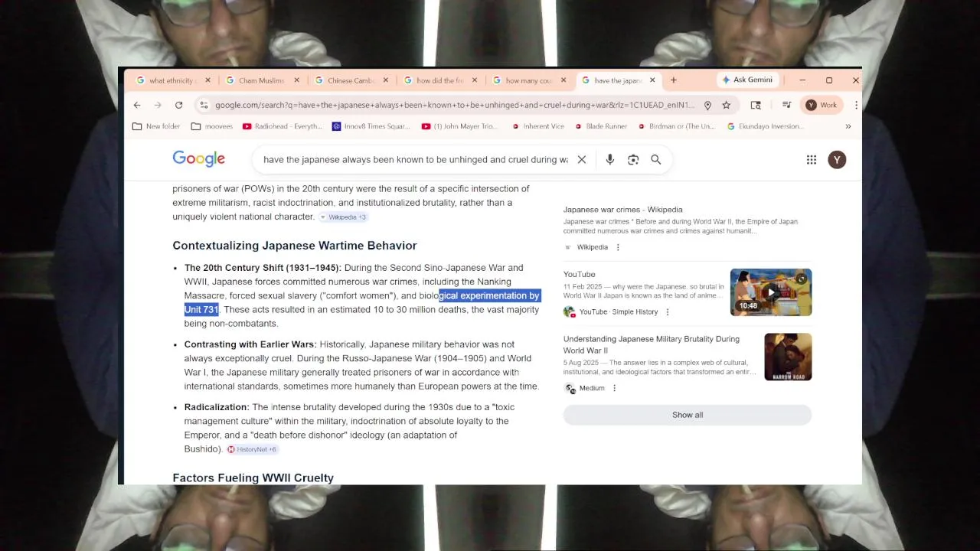Expand the 'HistoryNet +6' sources chip
980x551 pixels.
252,449
